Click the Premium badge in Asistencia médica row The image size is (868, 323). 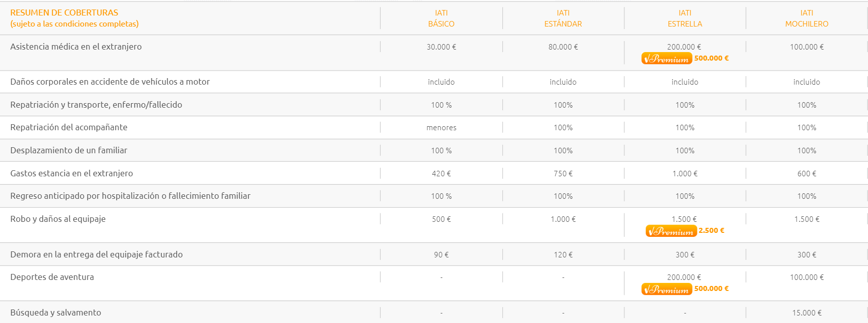pyautogui.click(x=666, y=59)
